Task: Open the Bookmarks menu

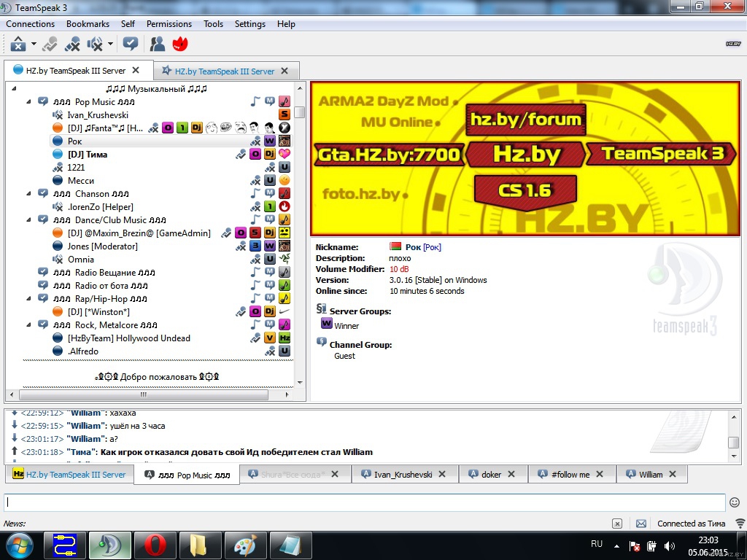Action: 88,24
